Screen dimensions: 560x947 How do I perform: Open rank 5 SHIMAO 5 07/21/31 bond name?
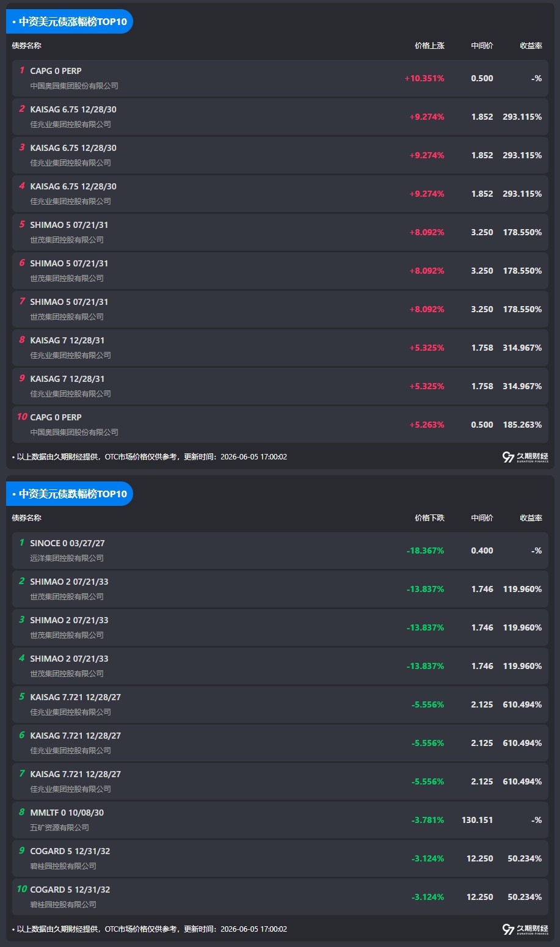coord(69,225)
